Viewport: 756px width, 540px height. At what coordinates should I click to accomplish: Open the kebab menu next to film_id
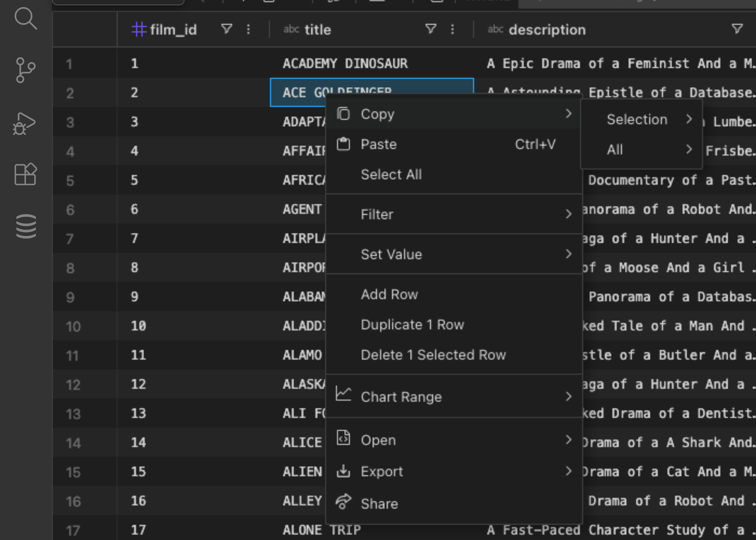point(248,29)
